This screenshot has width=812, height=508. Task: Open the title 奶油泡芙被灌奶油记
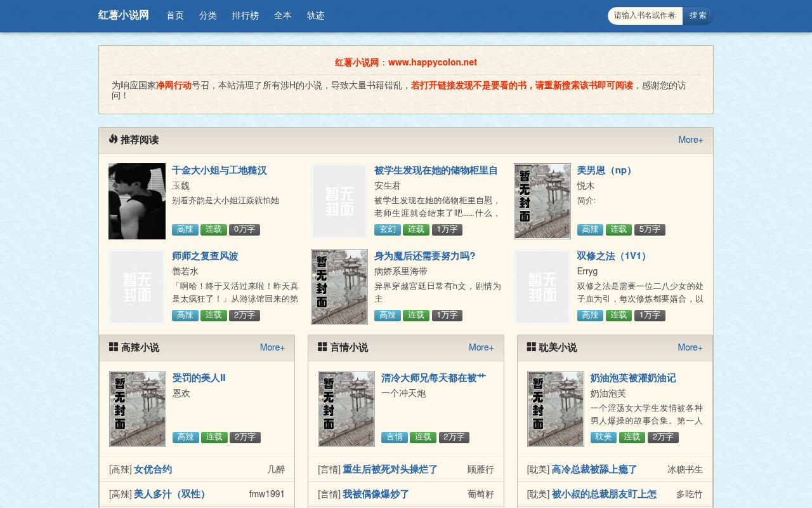[633, 378]
